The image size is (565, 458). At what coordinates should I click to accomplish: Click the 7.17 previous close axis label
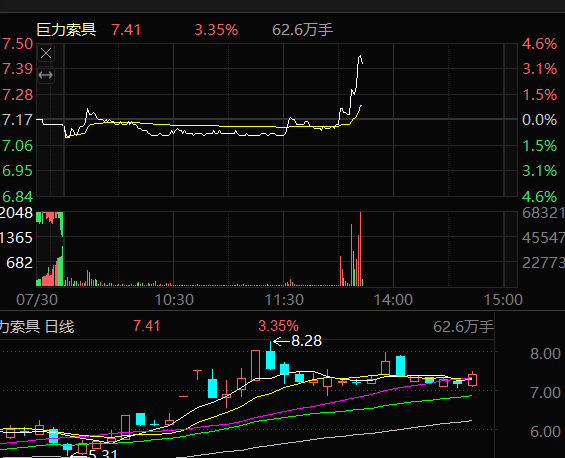click(x=17, y=120)
